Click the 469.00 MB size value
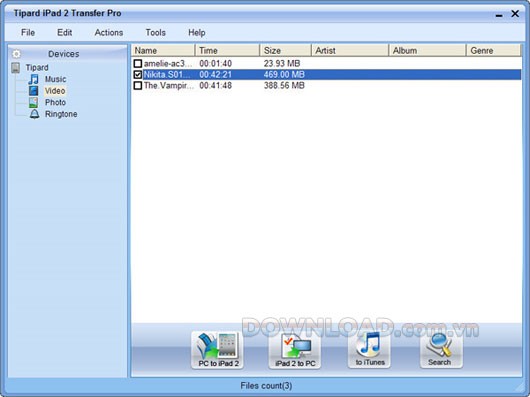This screenshot has width=530, height=397. pyautogui.click(x=284, y=74)
